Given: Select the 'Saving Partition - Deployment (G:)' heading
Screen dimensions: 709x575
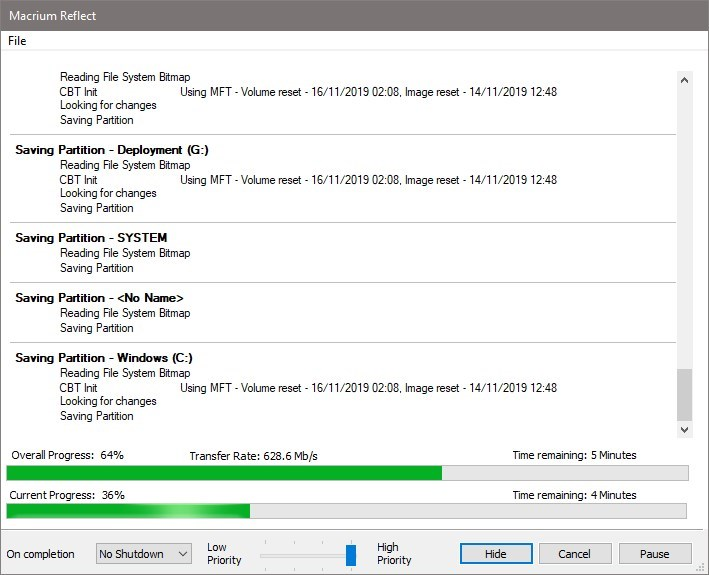Looking at the screenshot, I should point(112,150).
